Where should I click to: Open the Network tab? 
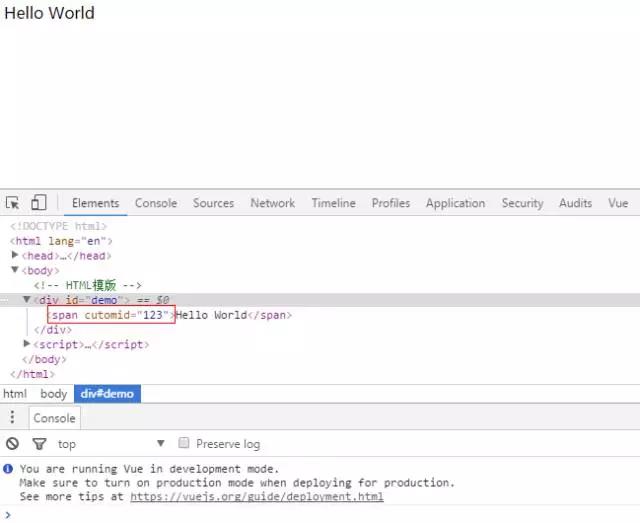click(273, 203)
